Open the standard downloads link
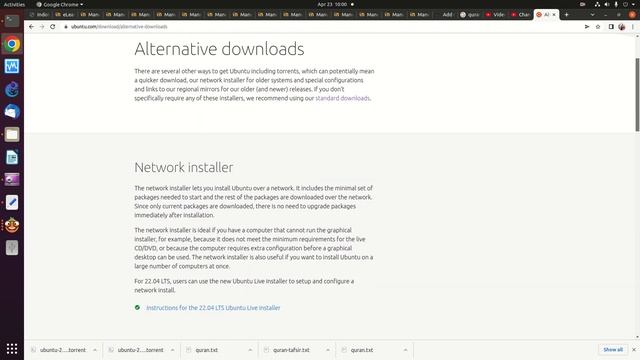The image size is (640, 360). [x=342, y=98]
